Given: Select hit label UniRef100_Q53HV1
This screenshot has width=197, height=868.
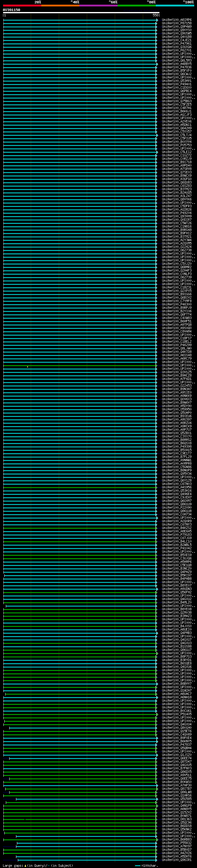Looking at the screenshot, I should click(x=176, y=81).
